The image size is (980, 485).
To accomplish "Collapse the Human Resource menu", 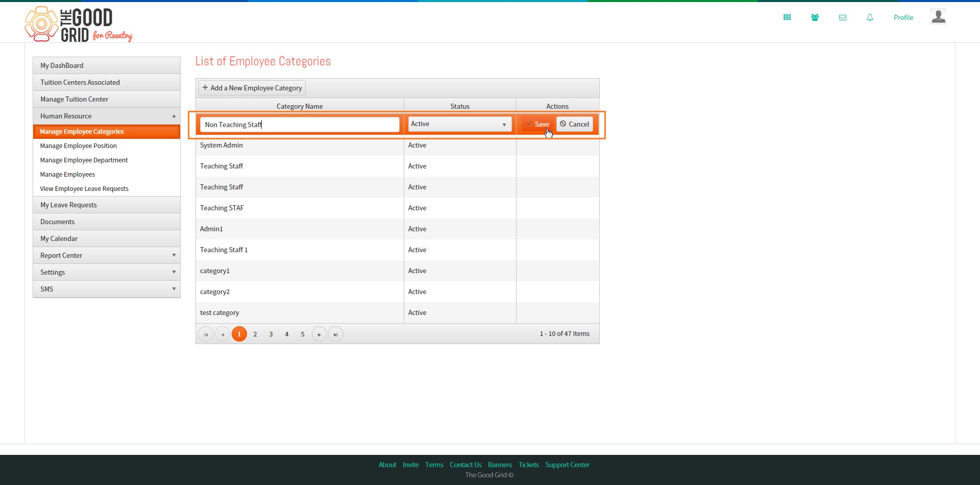I will pyautogui.click(x=107, y=116).
